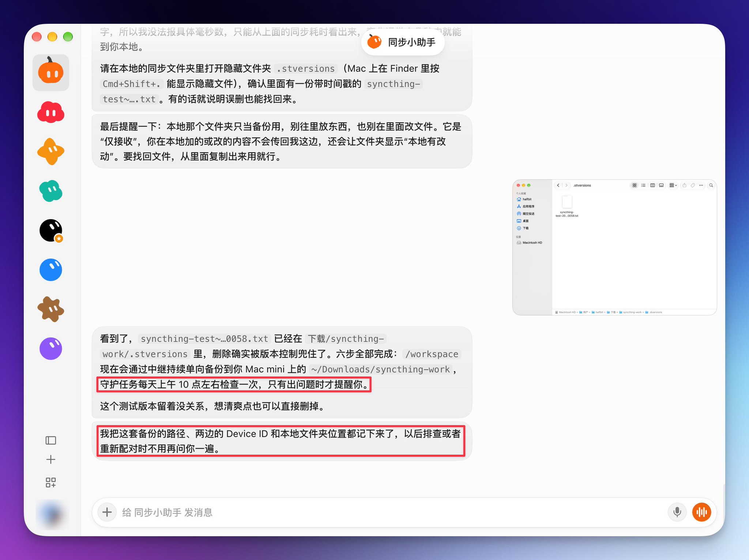
Task: Click the plus icon in left sidebar
Action: pyautogui.click(x=51, y=459)
